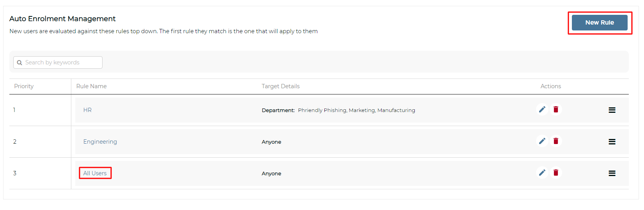Edit the All Users rule with pencil icon
Viewport: 644px width, 210px height.
click(x=542, y=173)
